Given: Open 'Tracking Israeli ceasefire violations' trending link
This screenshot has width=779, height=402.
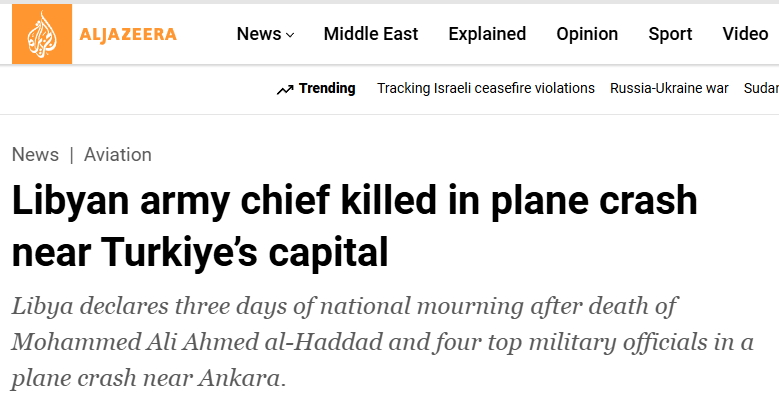Looking at the screenshot, I should coord(486,88).
